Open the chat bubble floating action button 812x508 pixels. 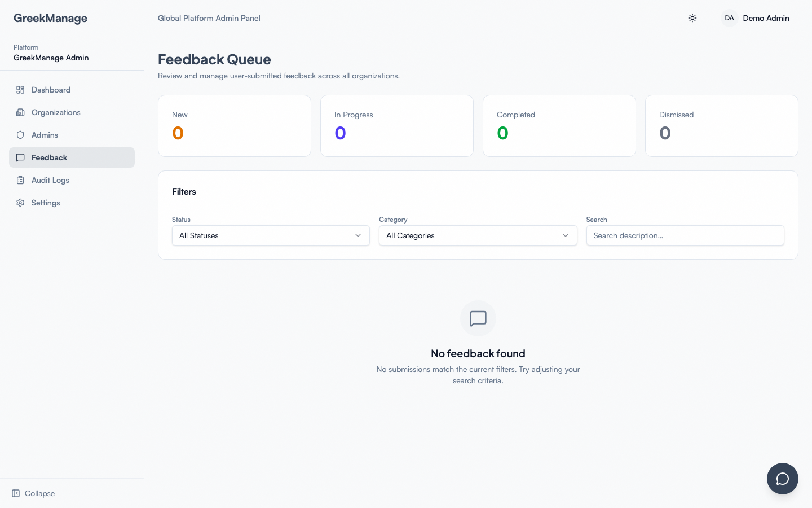[783, 479]
